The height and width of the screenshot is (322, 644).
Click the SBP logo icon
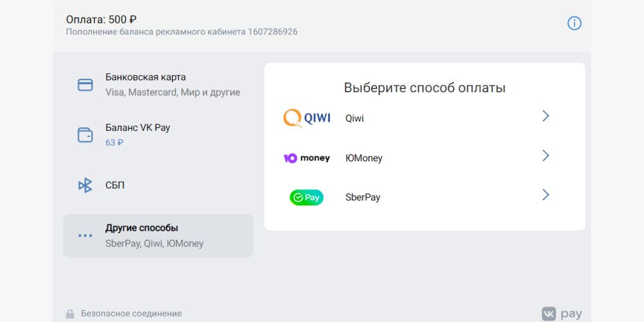point(85,185)
